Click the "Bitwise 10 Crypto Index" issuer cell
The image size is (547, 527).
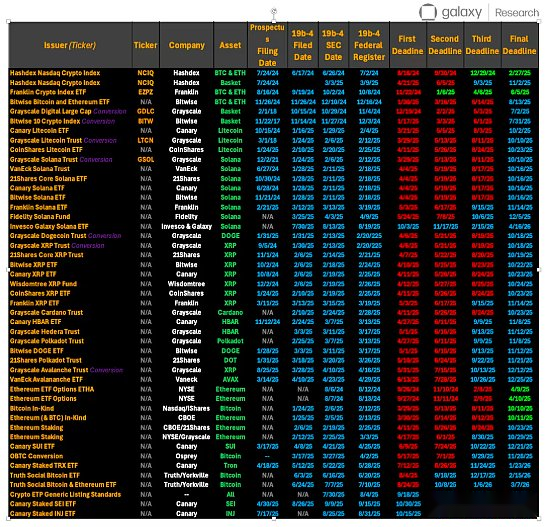(62, 121)
